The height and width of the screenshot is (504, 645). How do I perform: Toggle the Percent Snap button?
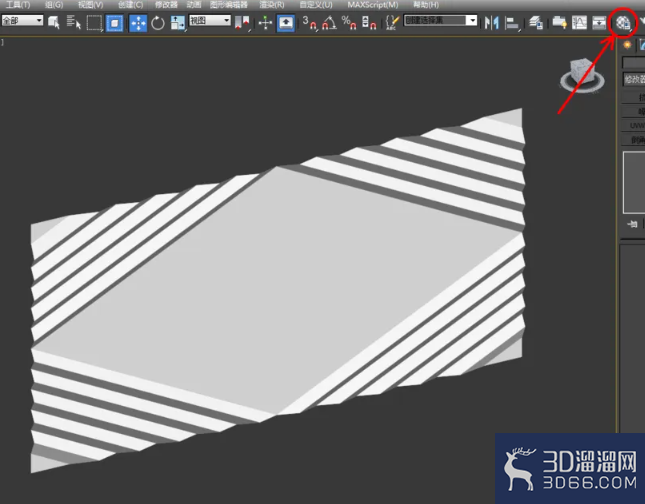point(349,23)
